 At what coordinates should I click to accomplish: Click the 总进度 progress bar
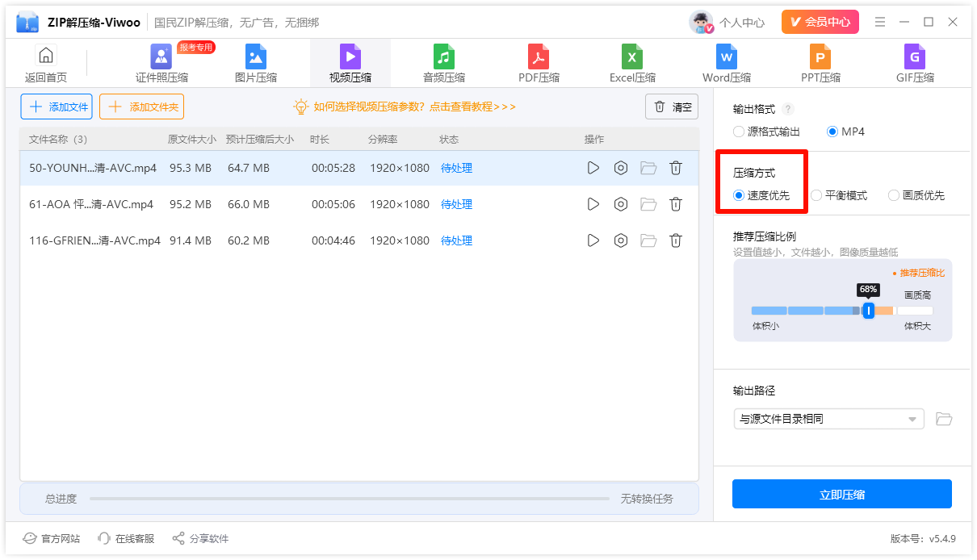pyautogui.click(x=350, y=499)
